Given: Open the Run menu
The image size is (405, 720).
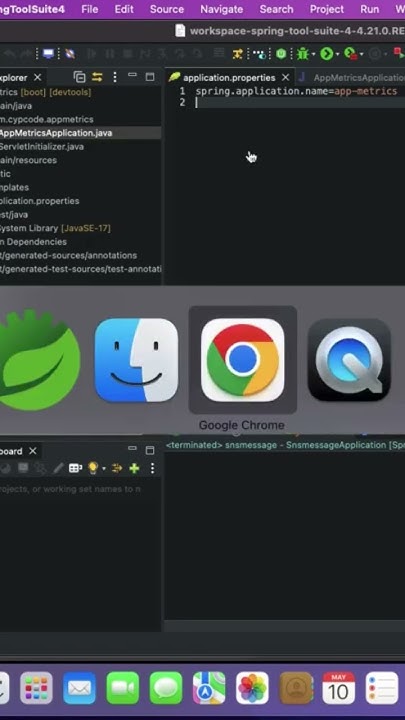Looking at the screenshot, I should pos(370,9).
